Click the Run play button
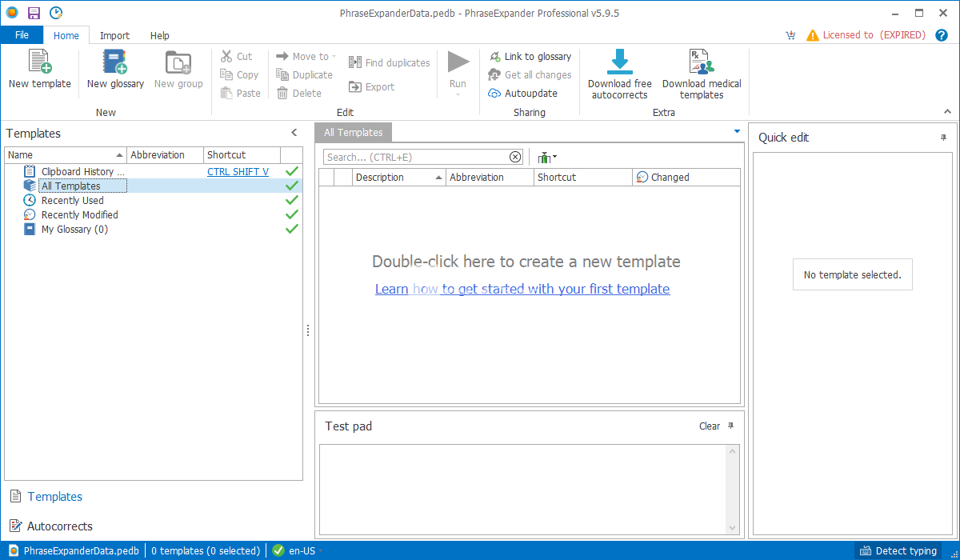Viewport: 960px width, 560px height. (x=458, y=62)
